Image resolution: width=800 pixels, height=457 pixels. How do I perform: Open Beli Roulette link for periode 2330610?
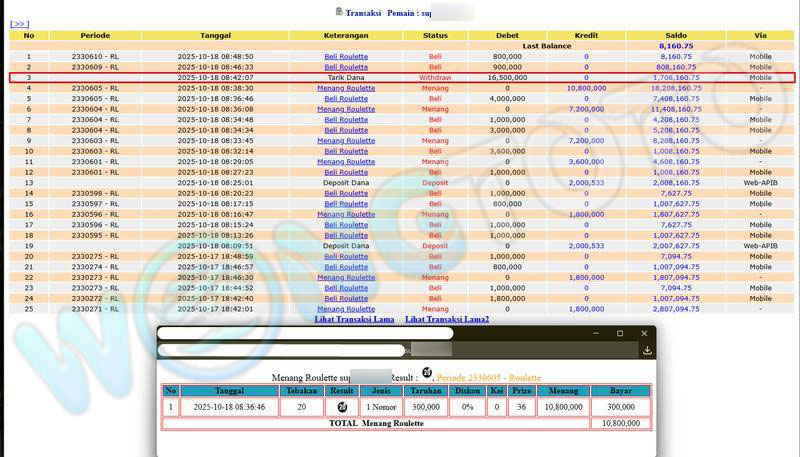pos(346,57)
